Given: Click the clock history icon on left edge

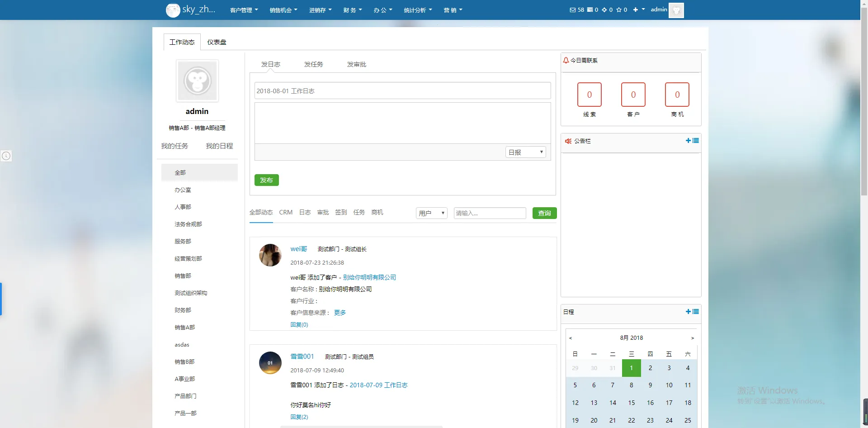Looking at the screenshot, I should click(6, 156).
